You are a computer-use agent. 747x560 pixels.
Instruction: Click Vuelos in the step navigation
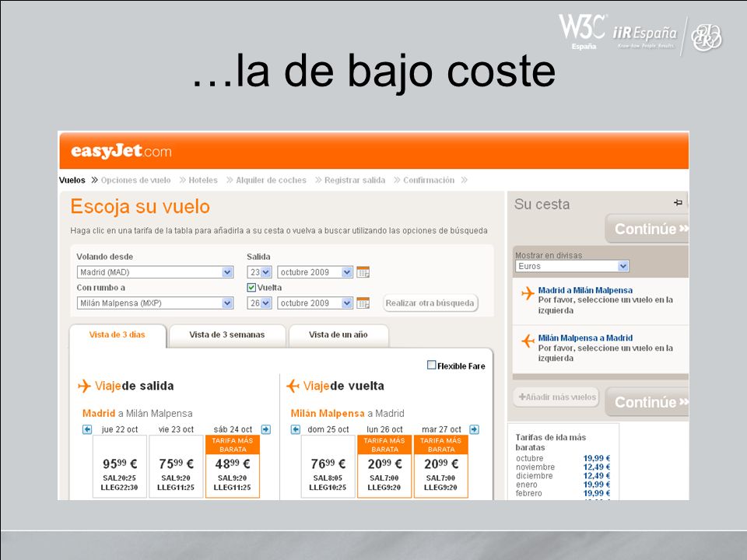click(72, 180)
